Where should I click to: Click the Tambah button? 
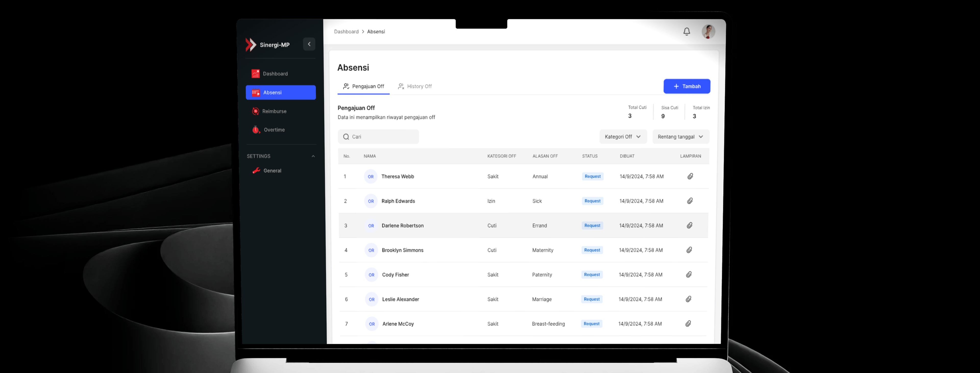(686, 86)
